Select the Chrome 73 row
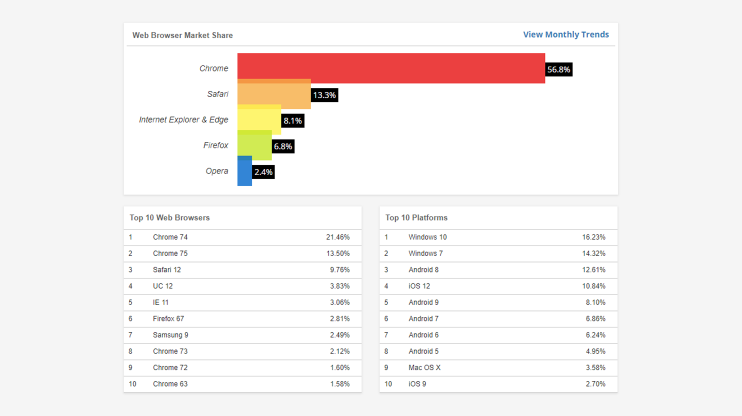 click(x=243, y=352)
